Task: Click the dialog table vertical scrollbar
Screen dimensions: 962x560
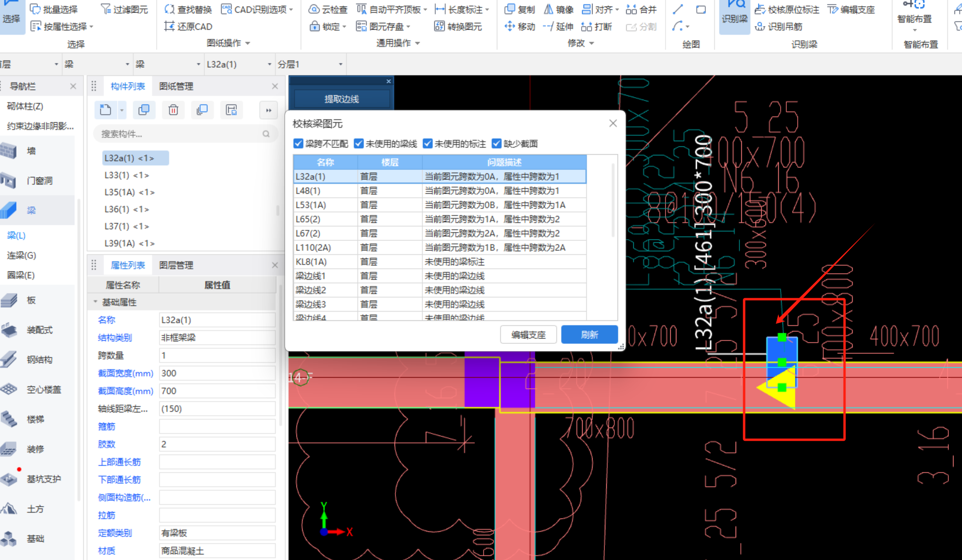Action: coord(613,201)
